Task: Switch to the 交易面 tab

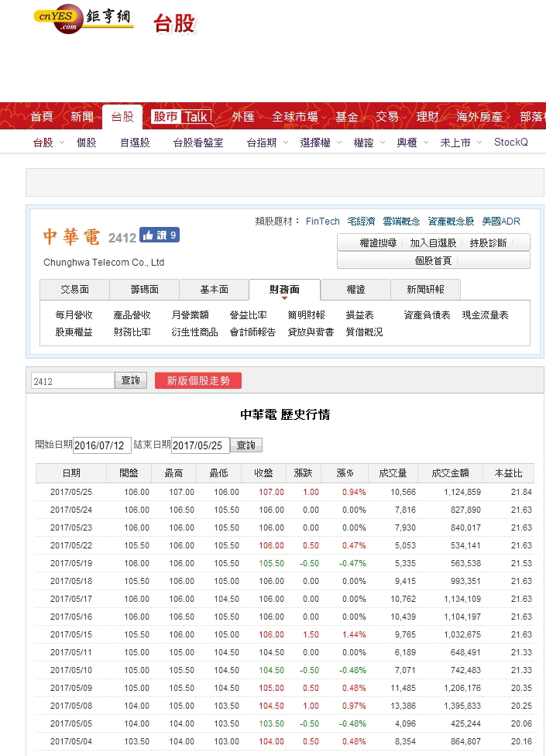Action: pos(74,289)
